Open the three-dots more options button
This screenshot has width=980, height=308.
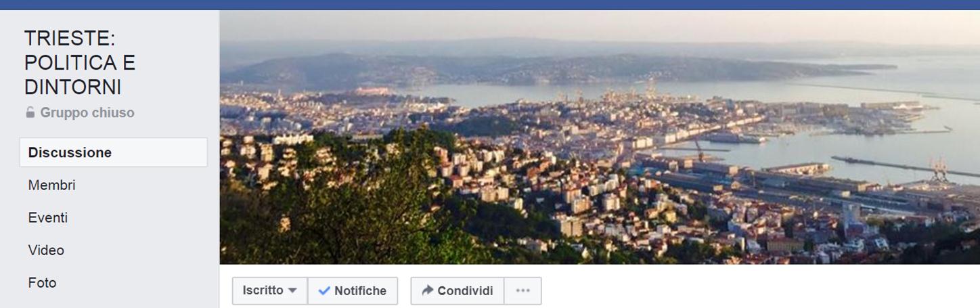click(x=522, y=291)
